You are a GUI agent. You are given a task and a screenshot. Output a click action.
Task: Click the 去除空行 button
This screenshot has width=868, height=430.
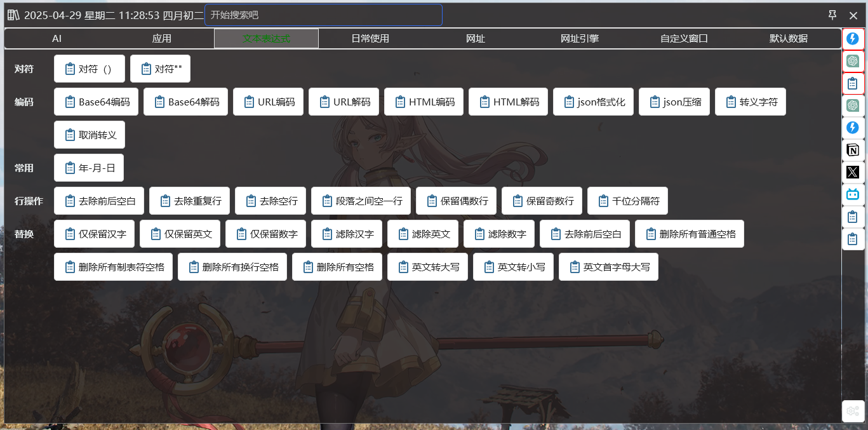tap(270, 201)
